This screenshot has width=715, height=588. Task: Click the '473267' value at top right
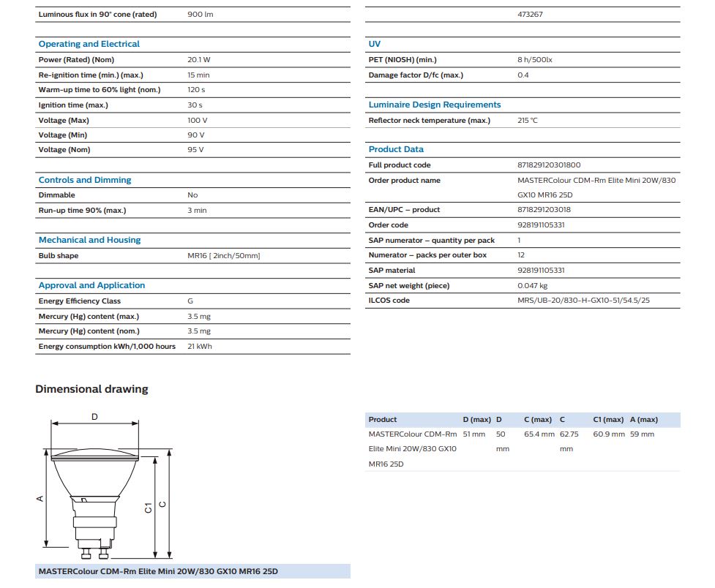(531, 15)
